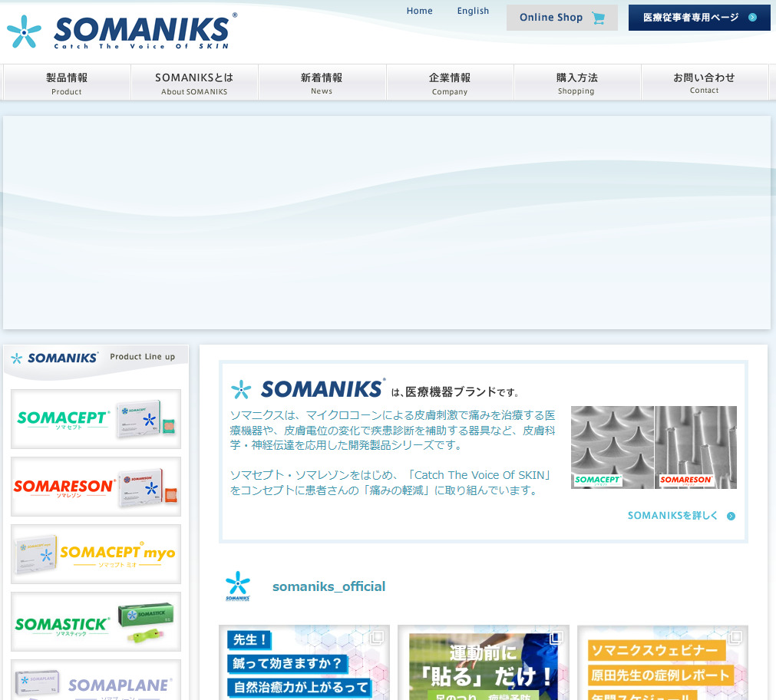Click the SOMACEPT microcone microscope image

pos(613,447)
